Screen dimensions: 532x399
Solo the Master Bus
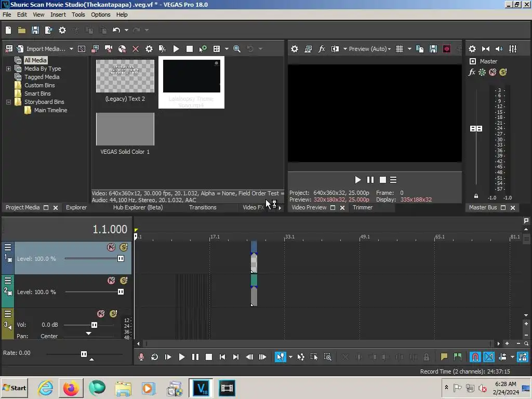click(503, 72)
